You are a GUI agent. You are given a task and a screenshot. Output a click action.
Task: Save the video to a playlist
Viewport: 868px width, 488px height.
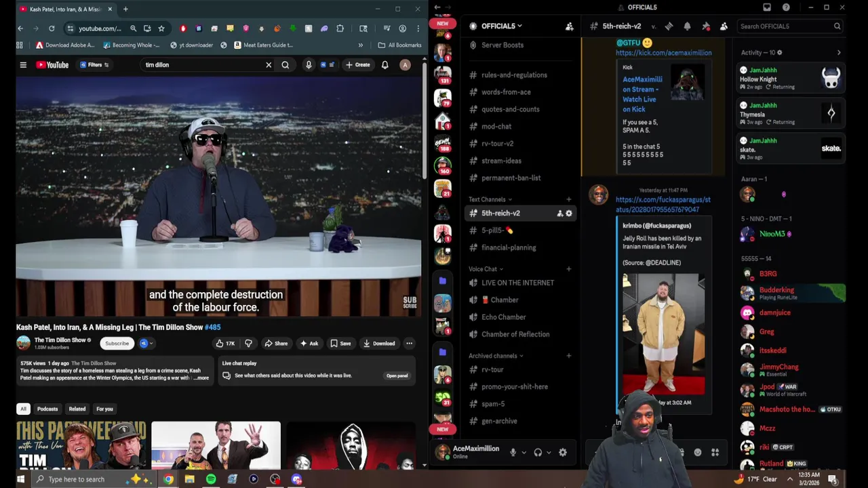[x=340, y=344]
